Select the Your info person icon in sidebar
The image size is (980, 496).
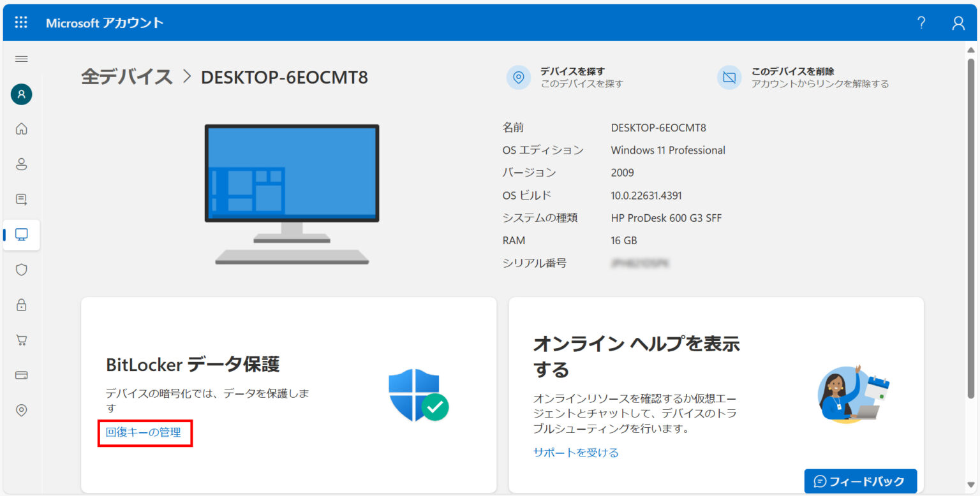[21, 164]
